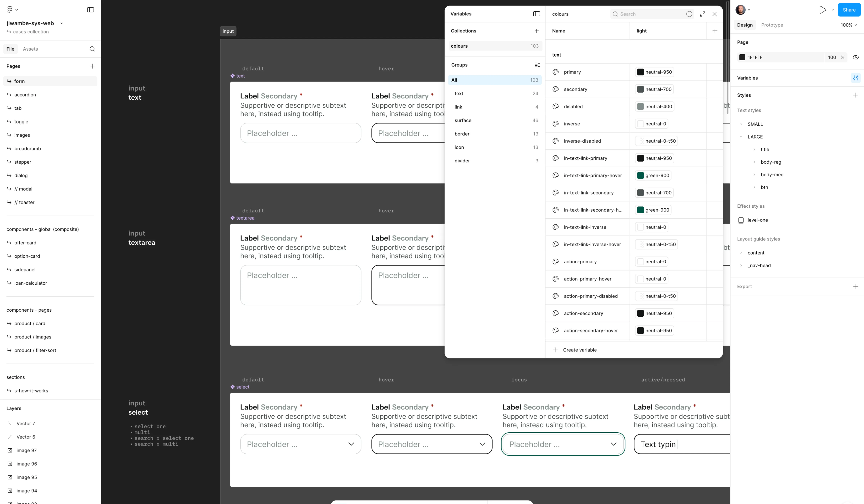Switch to the Assets tab
Screen dimensions: 864x504
pyautogui.click(x=31, y=49)
